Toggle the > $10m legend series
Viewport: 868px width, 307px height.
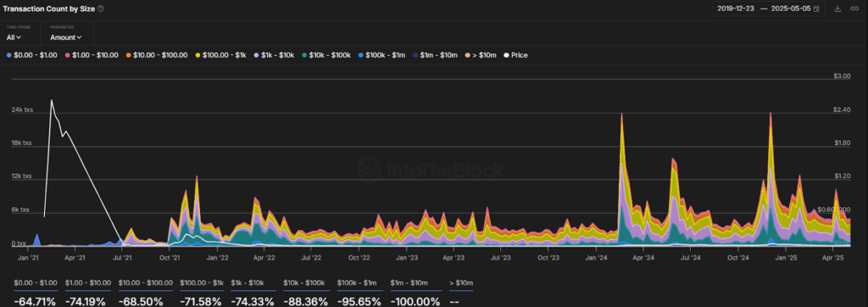coord(481,55)
